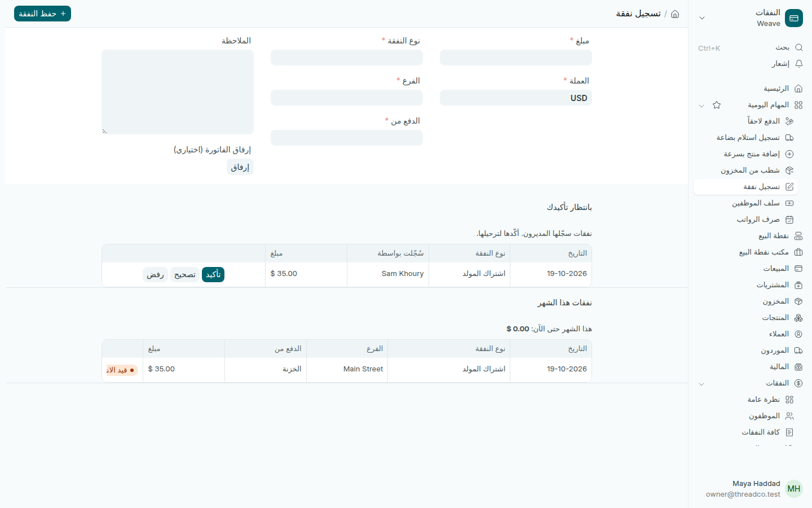The width and height of the screenshot is (812, 508).
Task: Click the Weave النفقات app logo icon
Action: [794, 18]
